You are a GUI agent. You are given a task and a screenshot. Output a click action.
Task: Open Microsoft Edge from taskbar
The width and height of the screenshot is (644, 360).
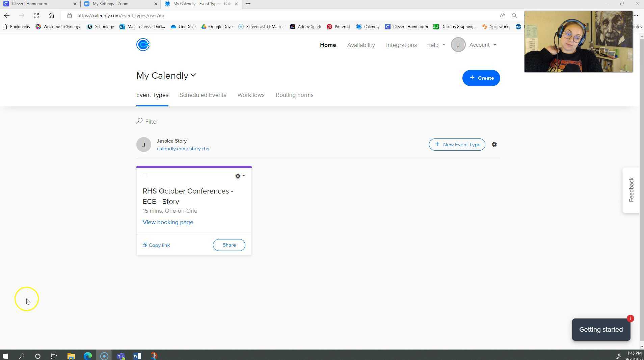(x=88, y=356)
